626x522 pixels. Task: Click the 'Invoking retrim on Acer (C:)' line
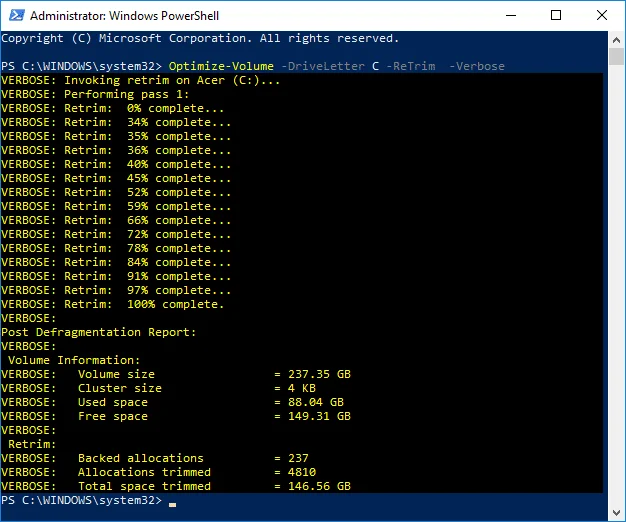(141, 80)
